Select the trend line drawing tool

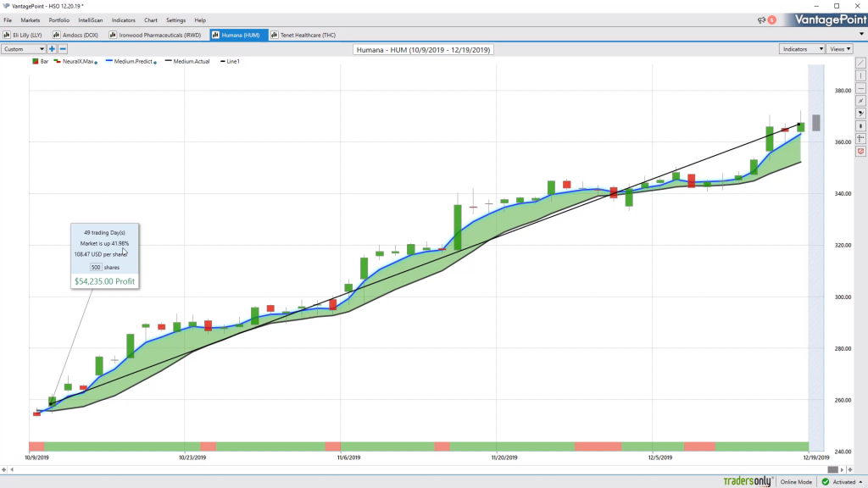pyautogui.click(x=861, y=63)
